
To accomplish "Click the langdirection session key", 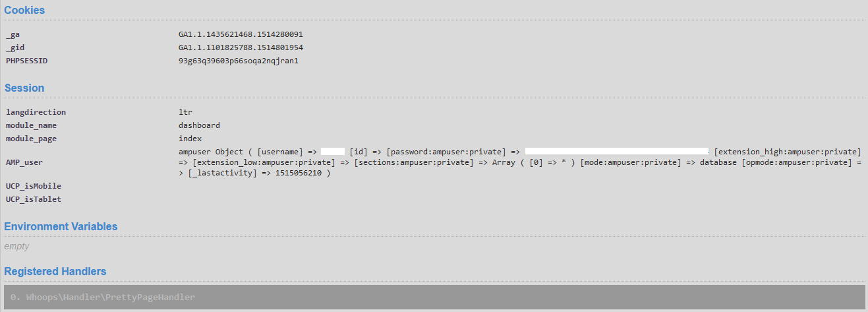I will 36,112.
